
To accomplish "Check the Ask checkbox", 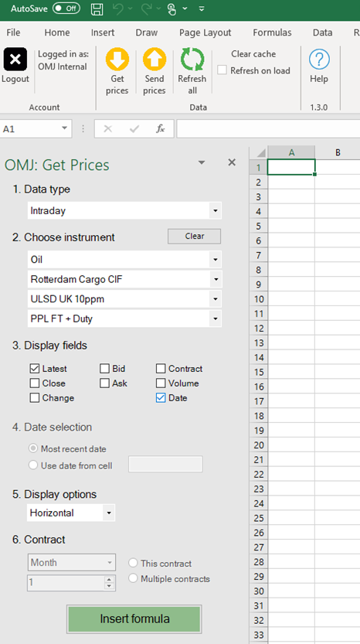I will tap(104, 383).
